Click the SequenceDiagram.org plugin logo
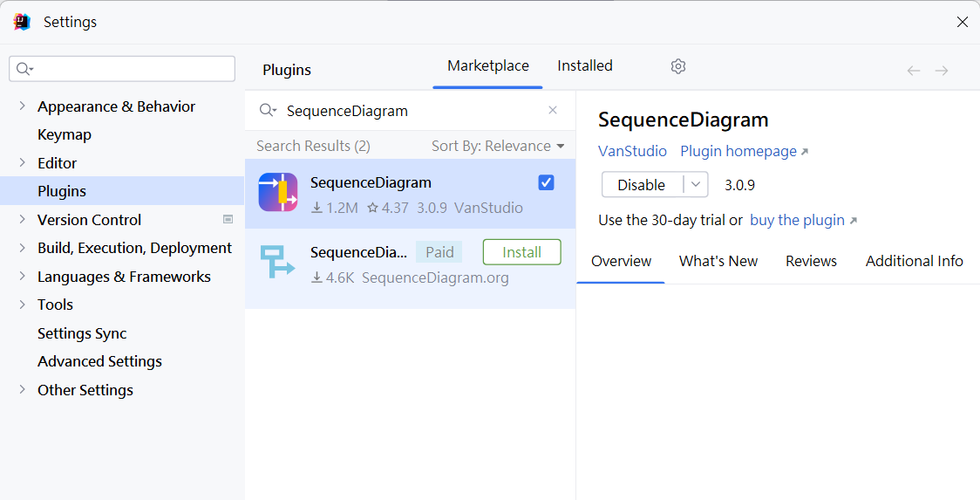 277,262
